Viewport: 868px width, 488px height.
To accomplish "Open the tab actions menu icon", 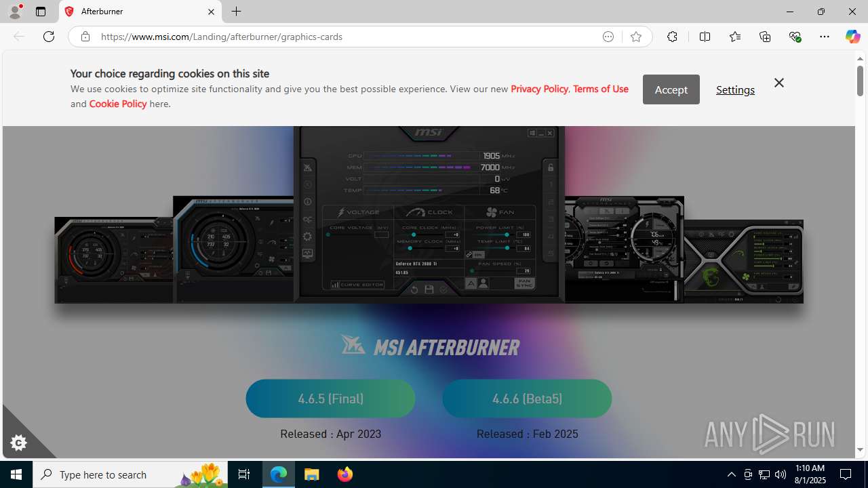I will [x=41, y=12].
